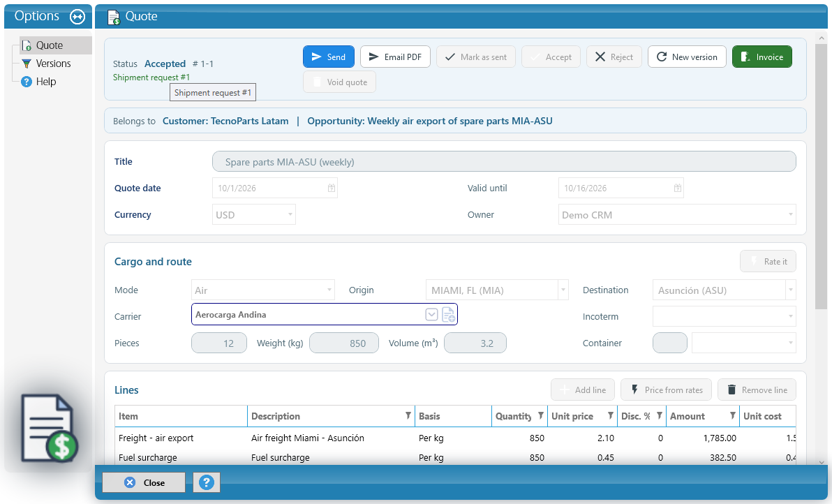Click the filter icon on Amount column
This screenshot has width=832, height=504.
click(733, 416)
